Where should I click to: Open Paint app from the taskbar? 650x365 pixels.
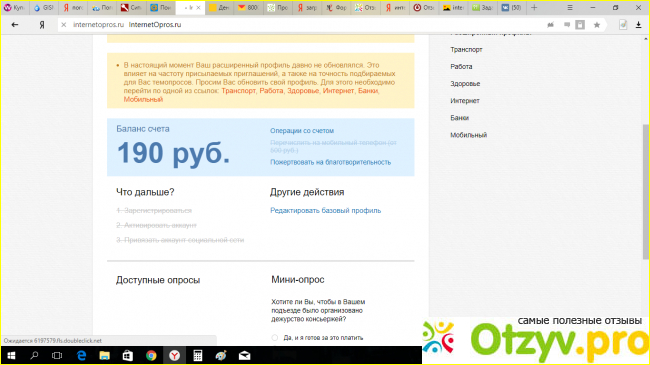pyautogui.click(x=221, y=355)
